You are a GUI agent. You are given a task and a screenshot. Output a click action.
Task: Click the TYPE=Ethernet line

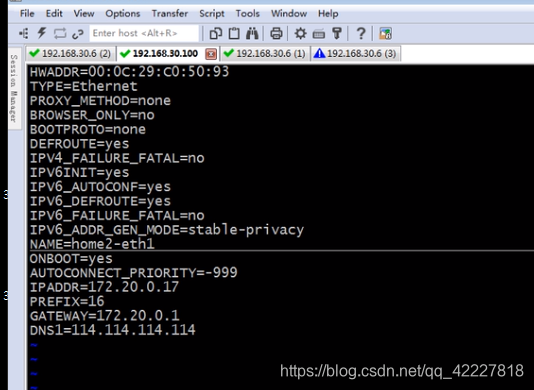tap(83, 86)
